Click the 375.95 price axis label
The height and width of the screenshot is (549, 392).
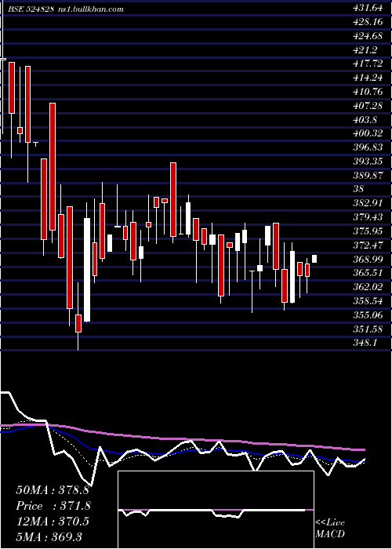point(368,231)
